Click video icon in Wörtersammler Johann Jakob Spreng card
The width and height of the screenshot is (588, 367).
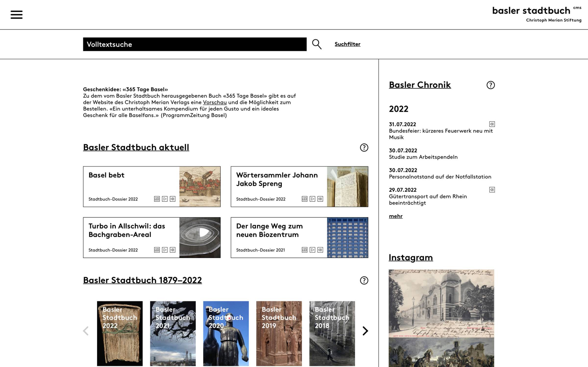[x=312, y=199]
